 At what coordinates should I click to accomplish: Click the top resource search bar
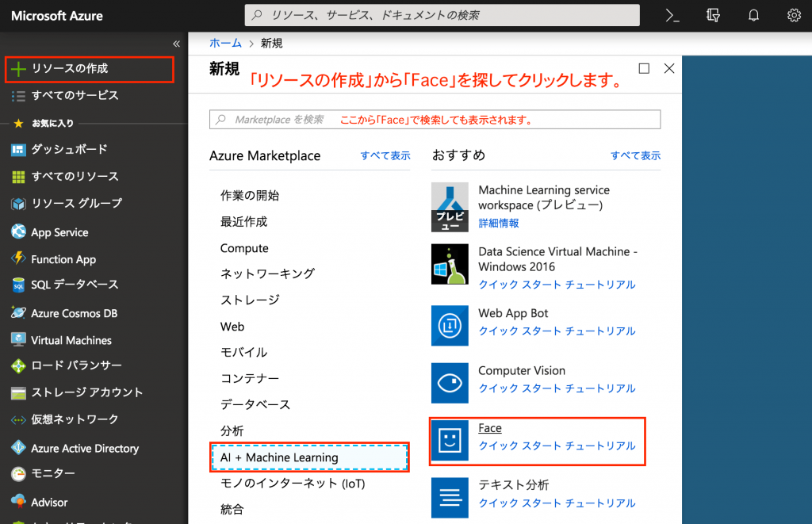pos(442,15)
